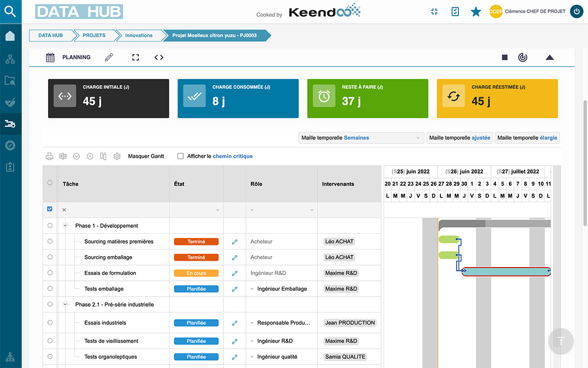The height and width of the screenshot is (368, 588).
Task: Click the Maille temporelle élargie button
Action: (x=527, y=138)
